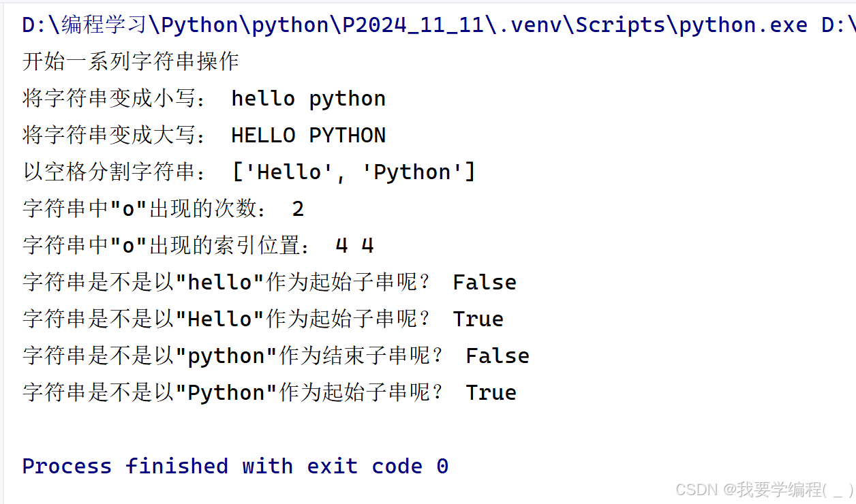Click False on the "python" line
Image resolution: width=856 pixels, height=504 pixels.
click(x=498, y=356)
